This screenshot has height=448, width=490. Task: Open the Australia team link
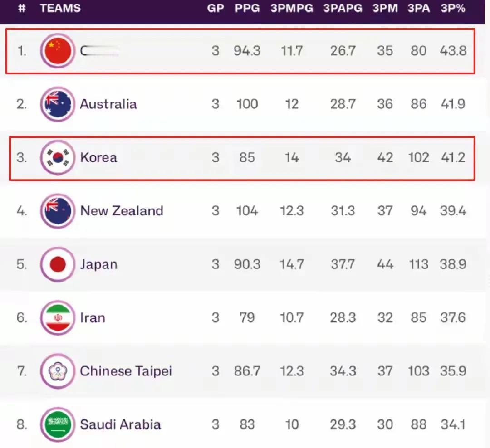point(108,104)
